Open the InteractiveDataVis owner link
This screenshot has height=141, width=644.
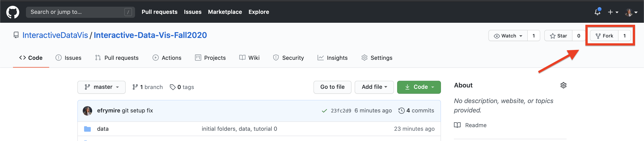55,35
